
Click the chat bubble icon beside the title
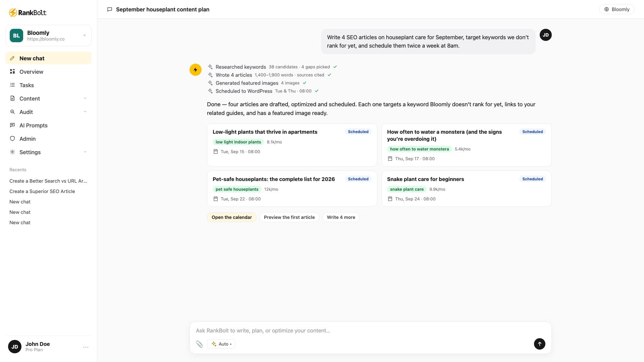109,9
